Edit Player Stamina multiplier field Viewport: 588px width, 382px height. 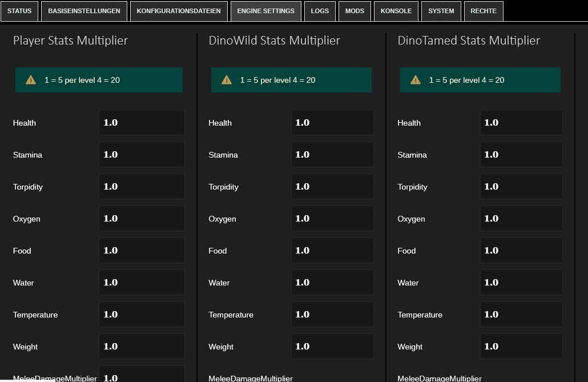click(x=142, y=154)
